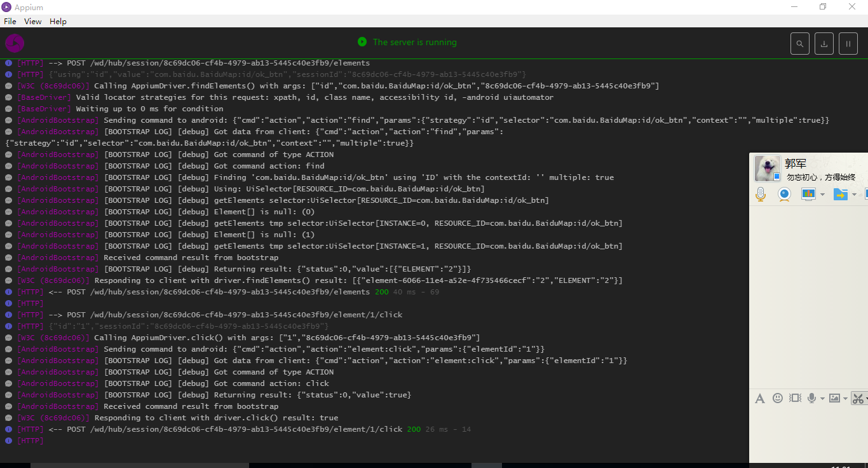The height and width of the screenshot is (468, 868).
Task: Click inside the QQ chat conversation history area
Action: click(x=809, y=296)
